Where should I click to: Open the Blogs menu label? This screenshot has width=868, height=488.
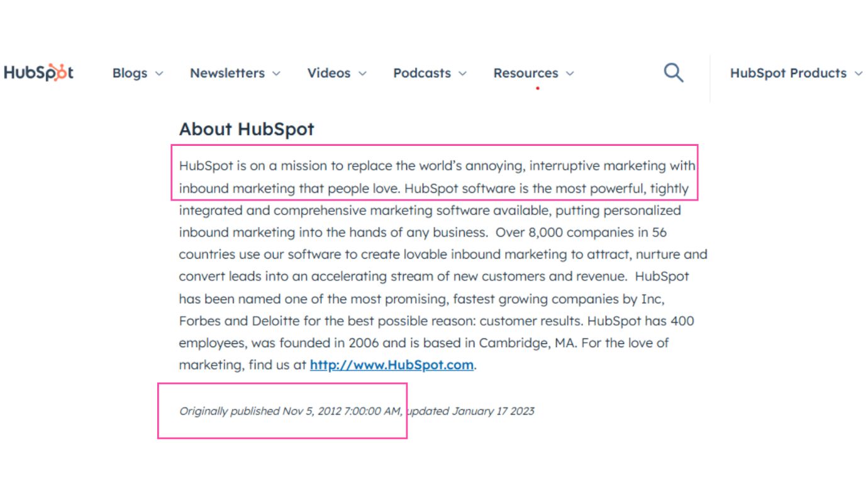tap(130, 73)
